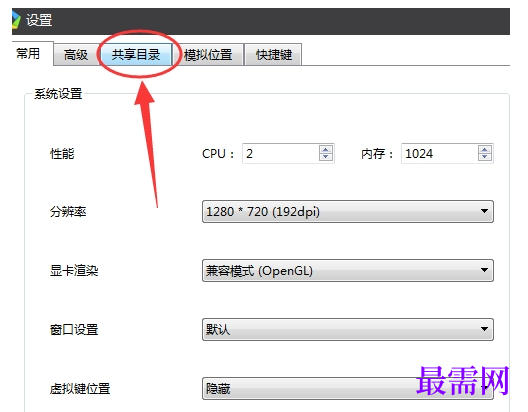Open the 高级 tab

point(76,55)
